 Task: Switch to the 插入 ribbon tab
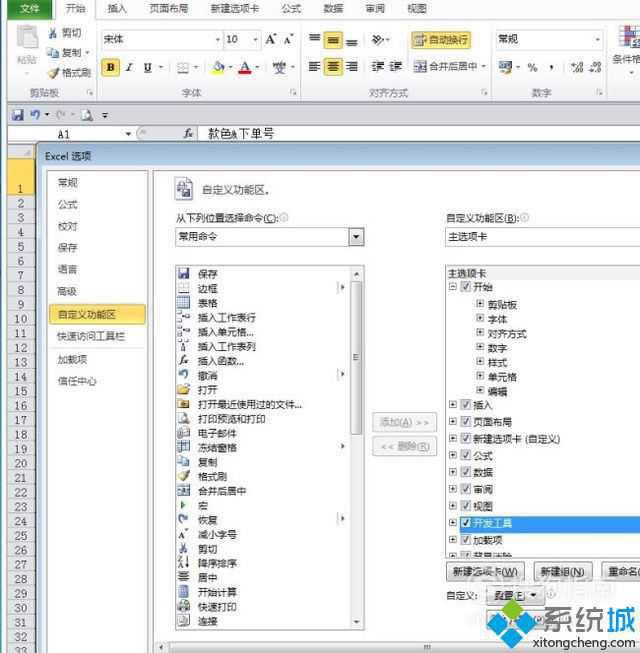[x=117, y=9]
